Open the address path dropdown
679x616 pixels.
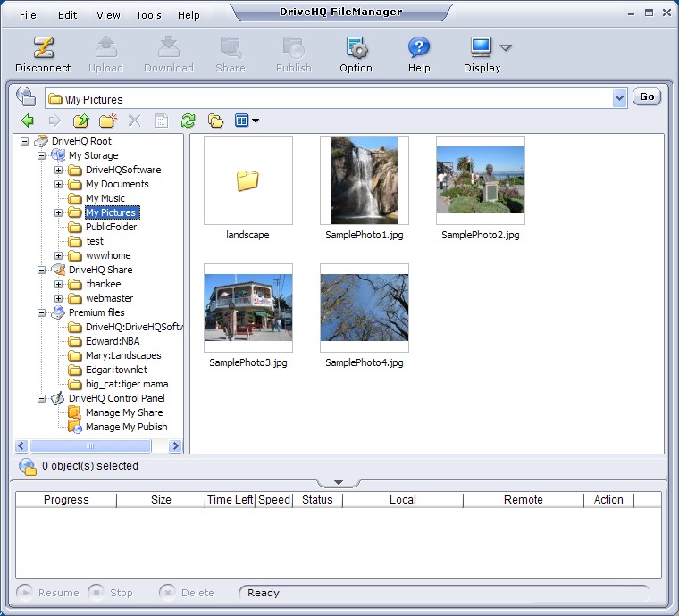(x=620, y=98)
